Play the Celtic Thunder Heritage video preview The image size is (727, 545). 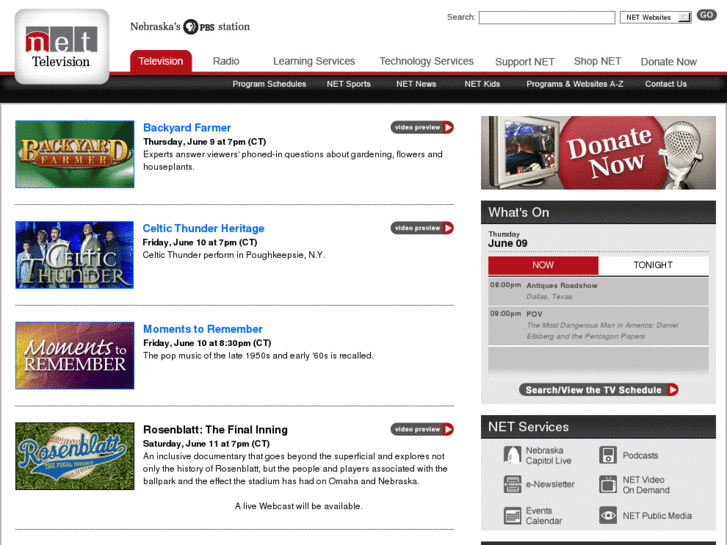coord(422,228)
